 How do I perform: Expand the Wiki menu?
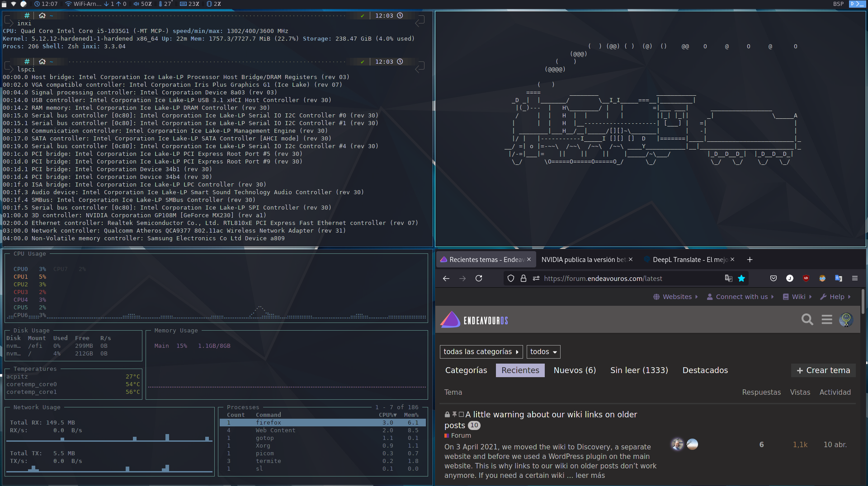point(797,297)
